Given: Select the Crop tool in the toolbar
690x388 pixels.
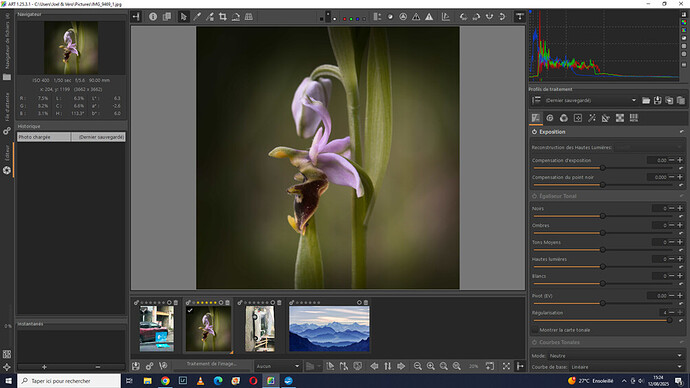Looking at the screenshot, I should point(223,17).
